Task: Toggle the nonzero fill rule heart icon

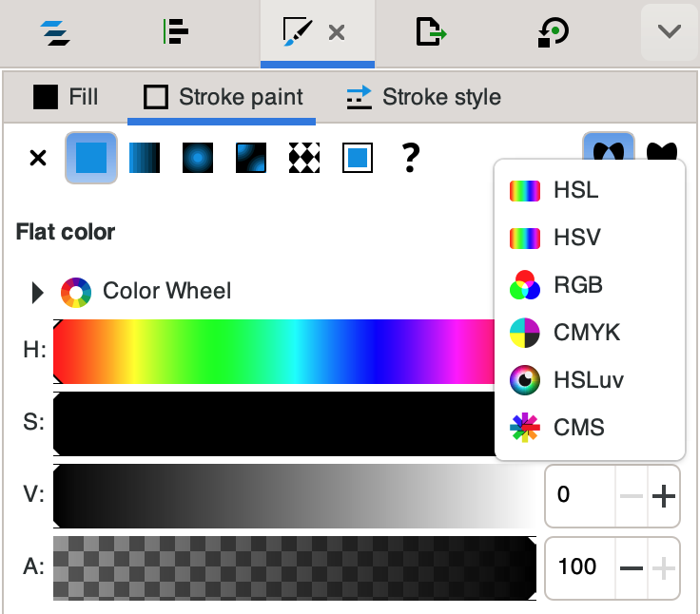Action: pyautogui.click(x=662, y=152)
